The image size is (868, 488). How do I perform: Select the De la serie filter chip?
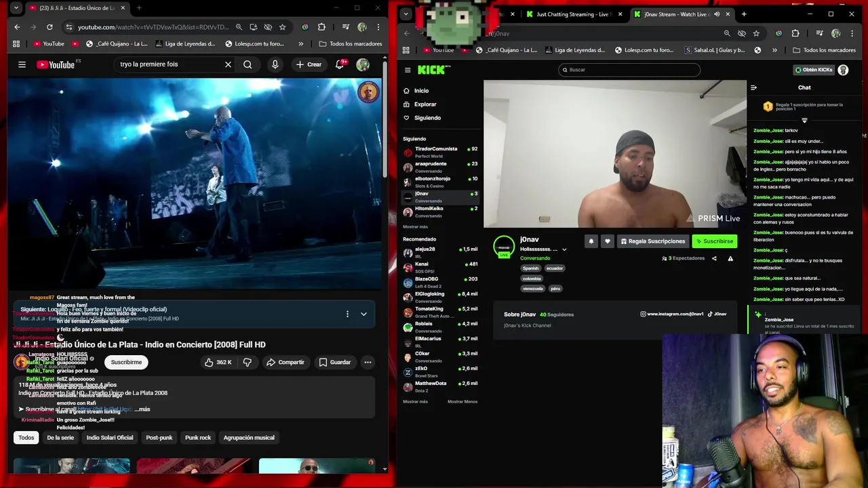[x=60, y=437]
